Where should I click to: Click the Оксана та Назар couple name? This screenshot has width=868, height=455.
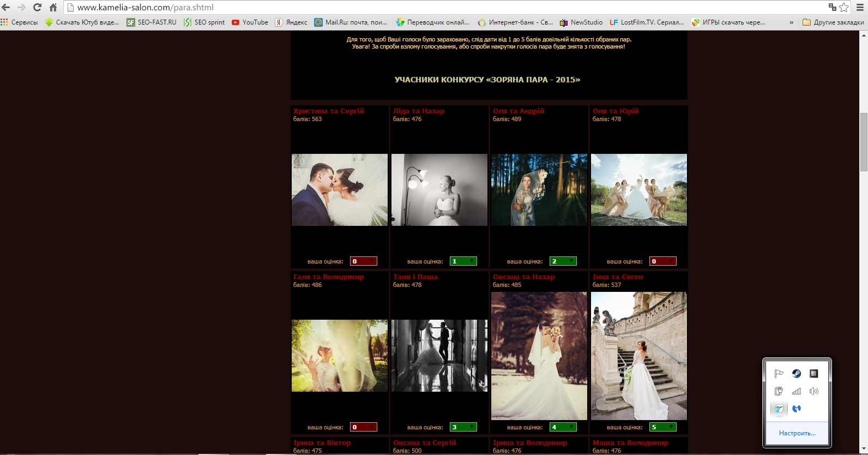click(524, 277)
